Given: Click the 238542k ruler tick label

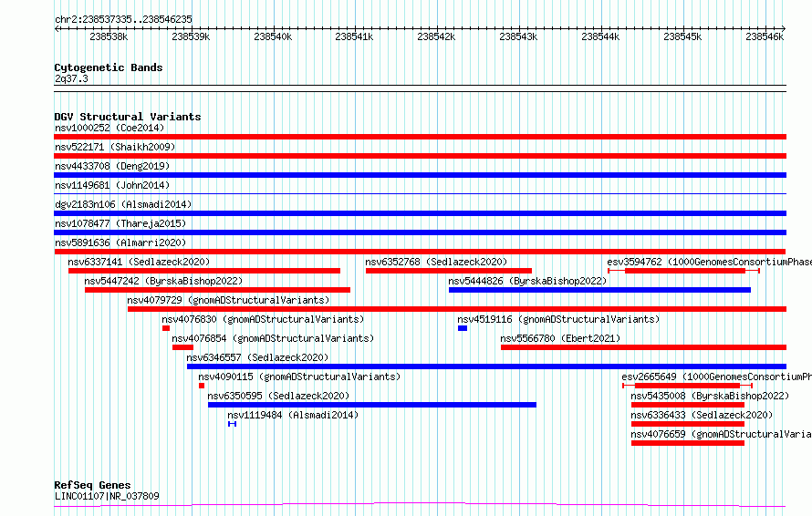Looking at the screenshot, I should pos(436,36).
